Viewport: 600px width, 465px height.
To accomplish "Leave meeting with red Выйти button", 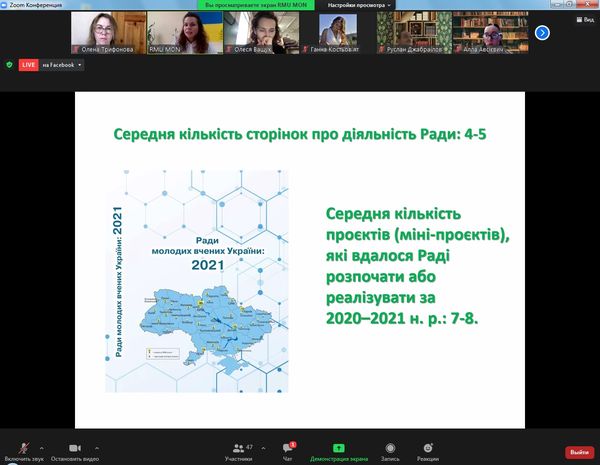I will pos(579,452).
